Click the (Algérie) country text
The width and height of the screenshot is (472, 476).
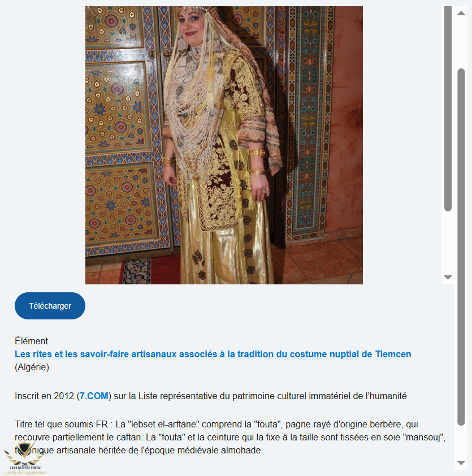pos(32,367)
